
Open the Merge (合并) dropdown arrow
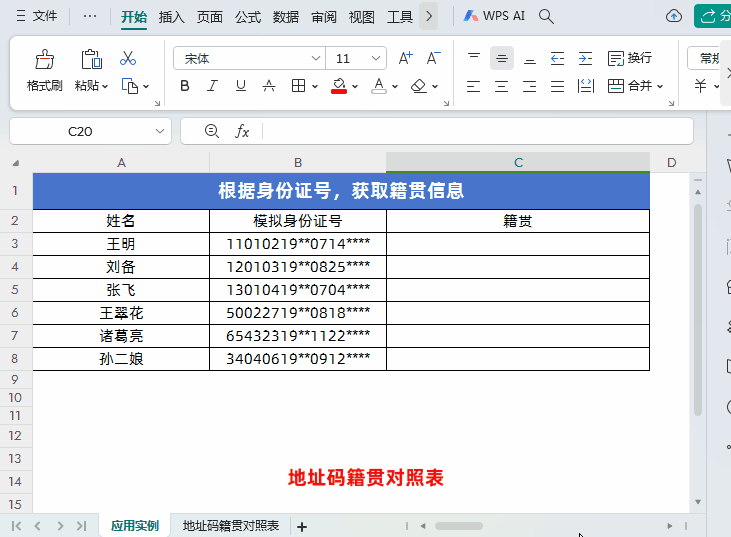(x=660, y=86)
